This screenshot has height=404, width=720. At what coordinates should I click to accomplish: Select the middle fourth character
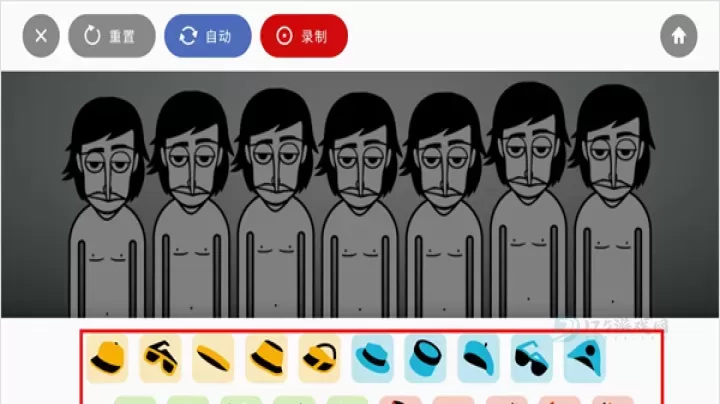(360, 205)
